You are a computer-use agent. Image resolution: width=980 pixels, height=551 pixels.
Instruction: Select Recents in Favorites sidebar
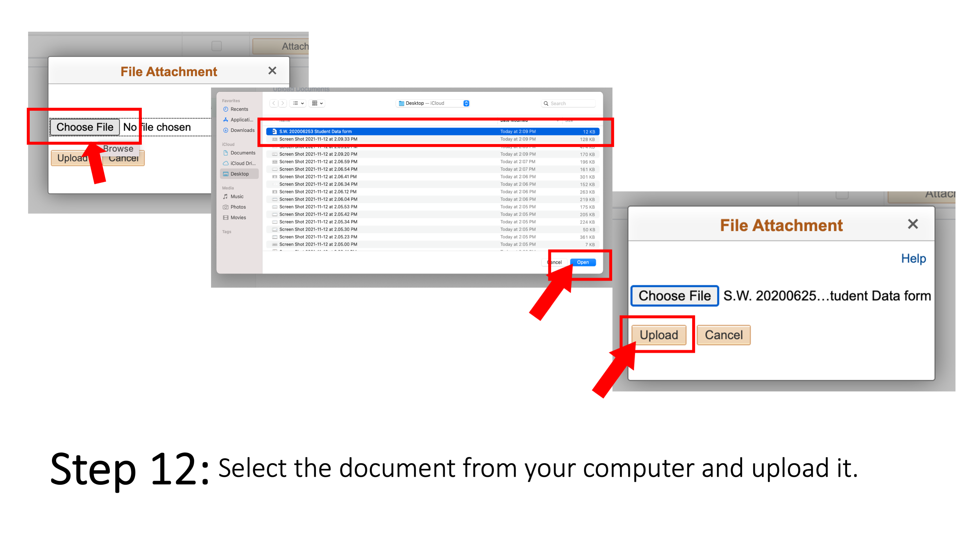coord(236,109)
